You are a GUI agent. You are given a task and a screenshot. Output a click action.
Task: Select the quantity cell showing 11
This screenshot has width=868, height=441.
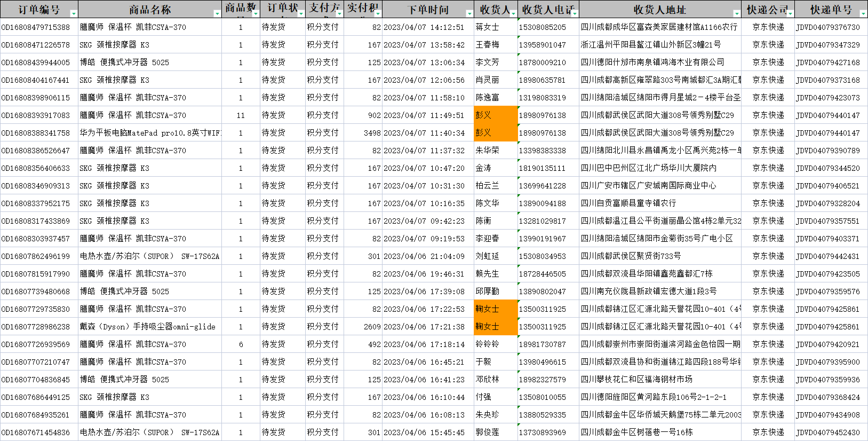click(241, 115)
